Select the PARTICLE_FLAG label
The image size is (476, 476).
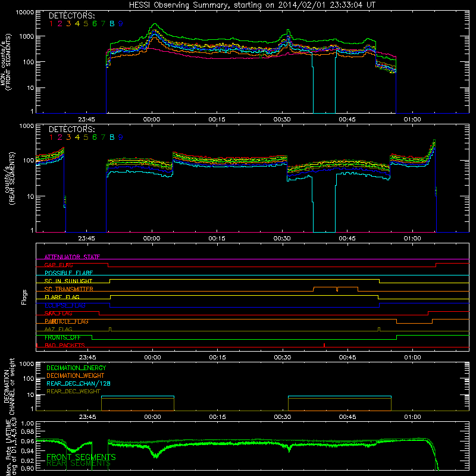(67, 321)
